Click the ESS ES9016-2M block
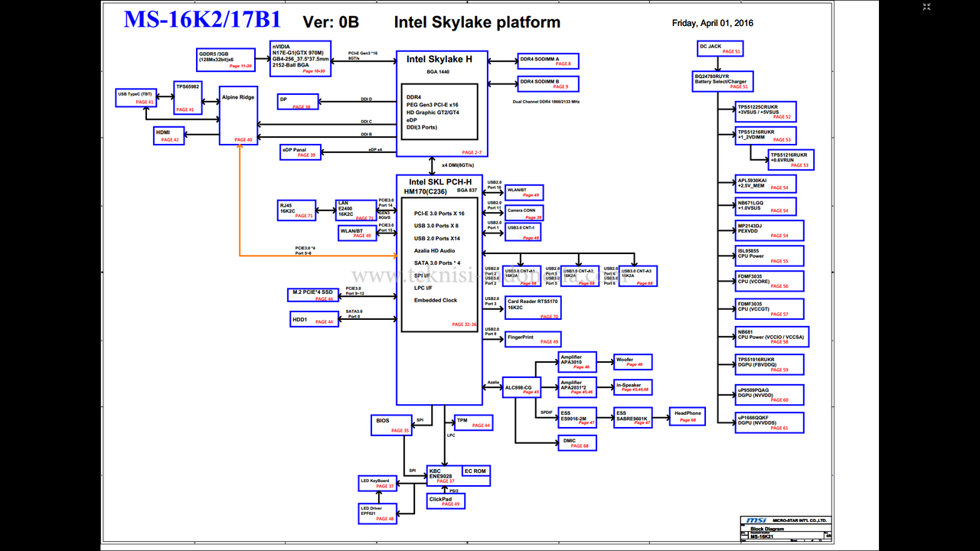The image size is (980, 551). point(577,418)
